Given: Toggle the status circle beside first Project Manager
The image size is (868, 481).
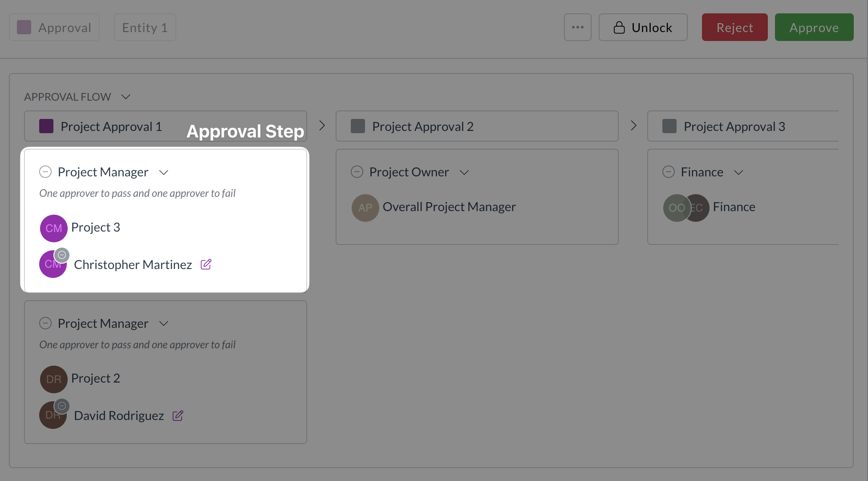Looking at the screenshot, I should coord(45,172).
